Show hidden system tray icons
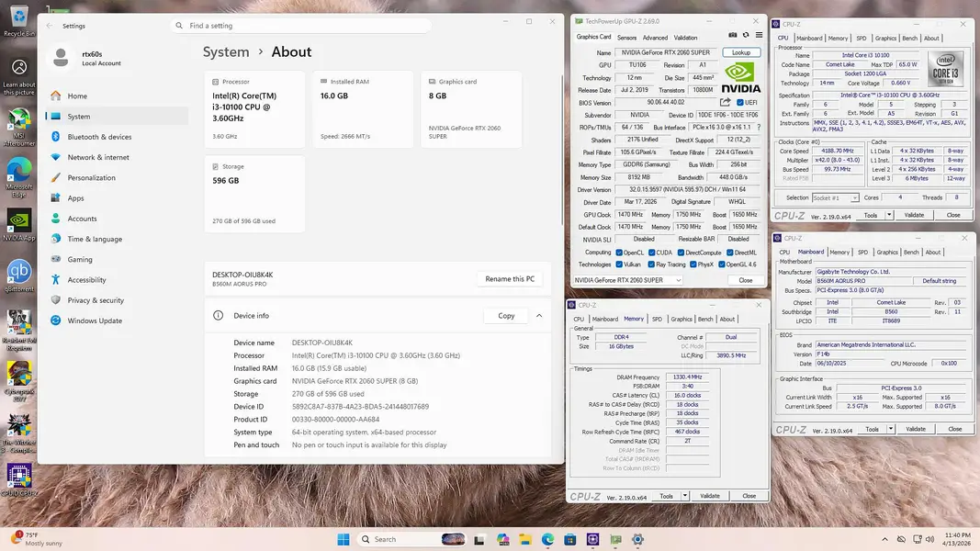 pos(884,540)
